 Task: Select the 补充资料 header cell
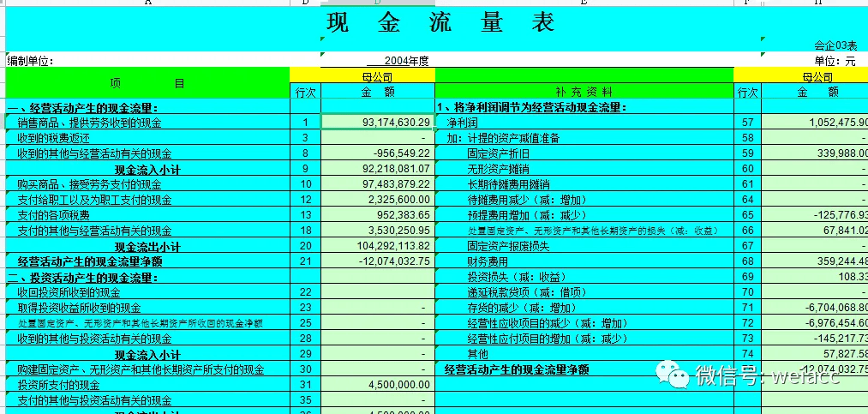(584, 92)
